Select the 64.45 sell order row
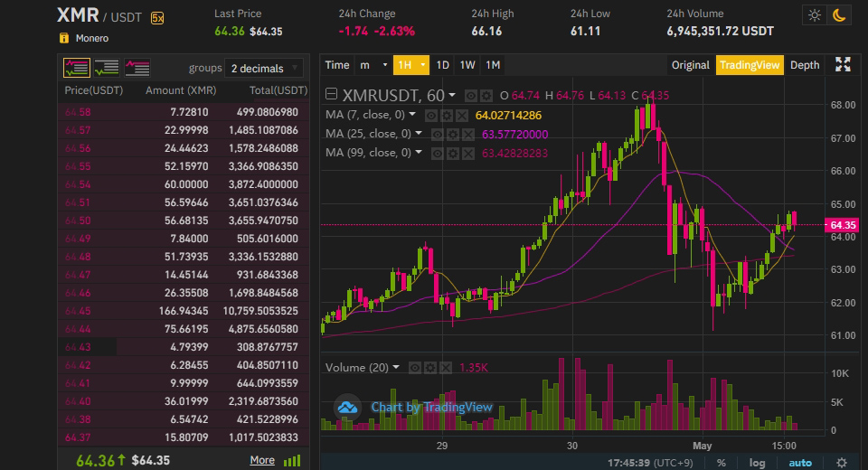The width and height of the screenshot is (868, 470). pos(184,311)
